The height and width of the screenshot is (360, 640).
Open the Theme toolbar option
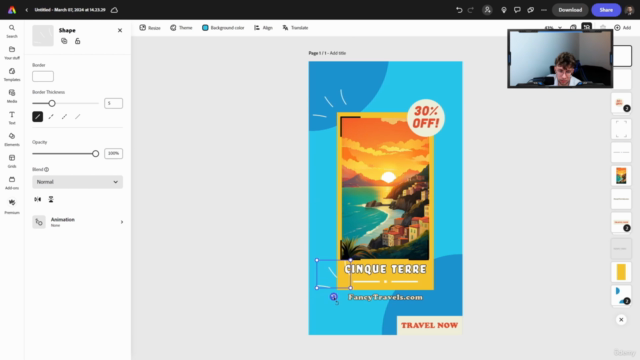[181, 28]
